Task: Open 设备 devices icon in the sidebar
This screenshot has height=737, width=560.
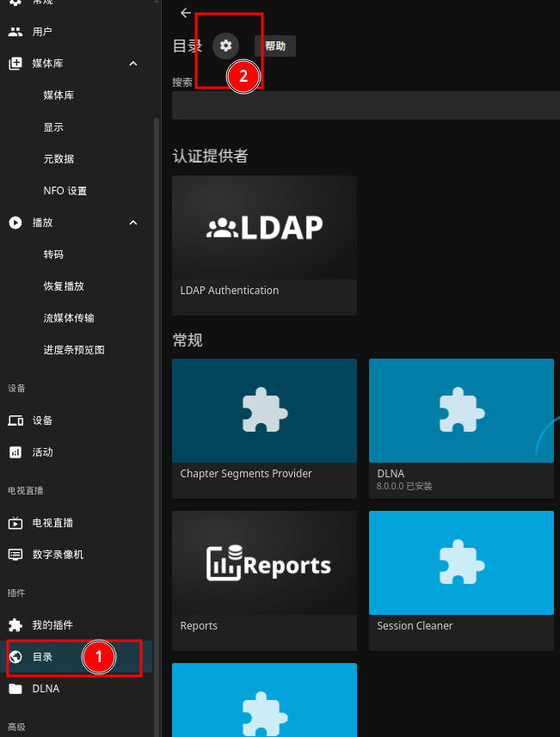Action: click(15, 421)
